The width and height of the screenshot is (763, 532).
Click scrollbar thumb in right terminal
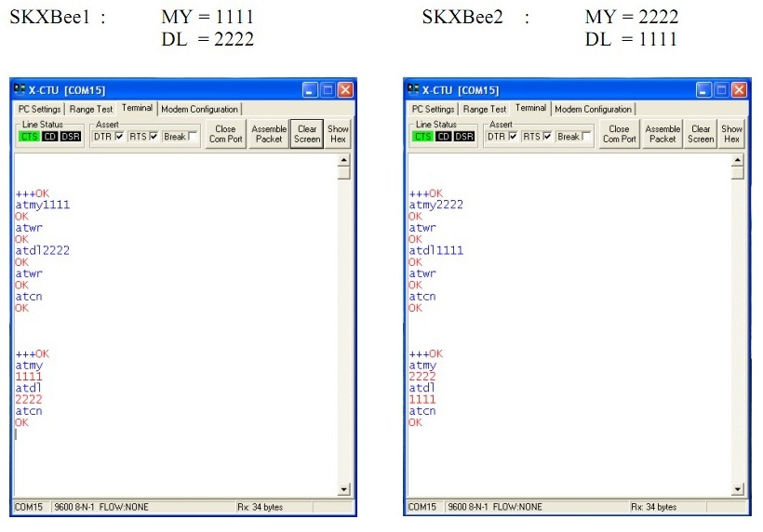coord(738,173)
